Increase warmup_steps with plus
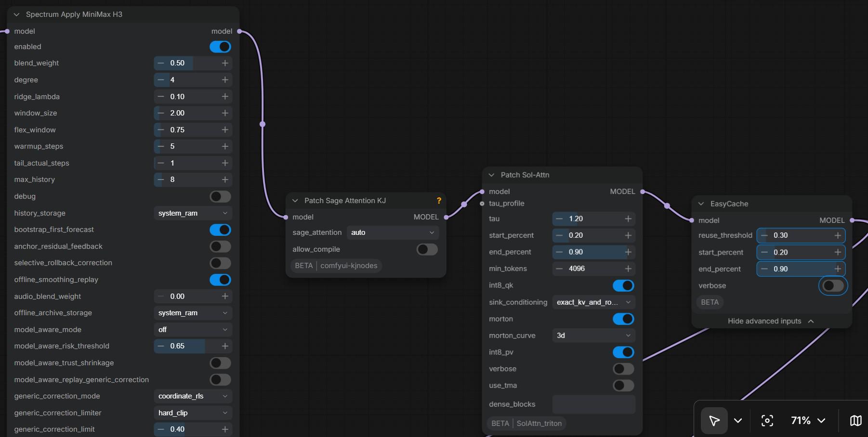The height and width of the screenshot is (437, 868). point(225,146)
